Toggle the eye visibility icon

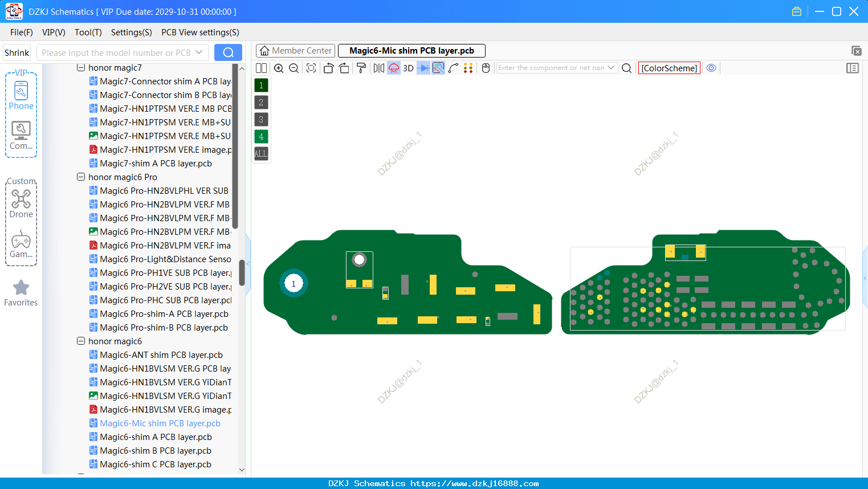(x=711, y=68)
